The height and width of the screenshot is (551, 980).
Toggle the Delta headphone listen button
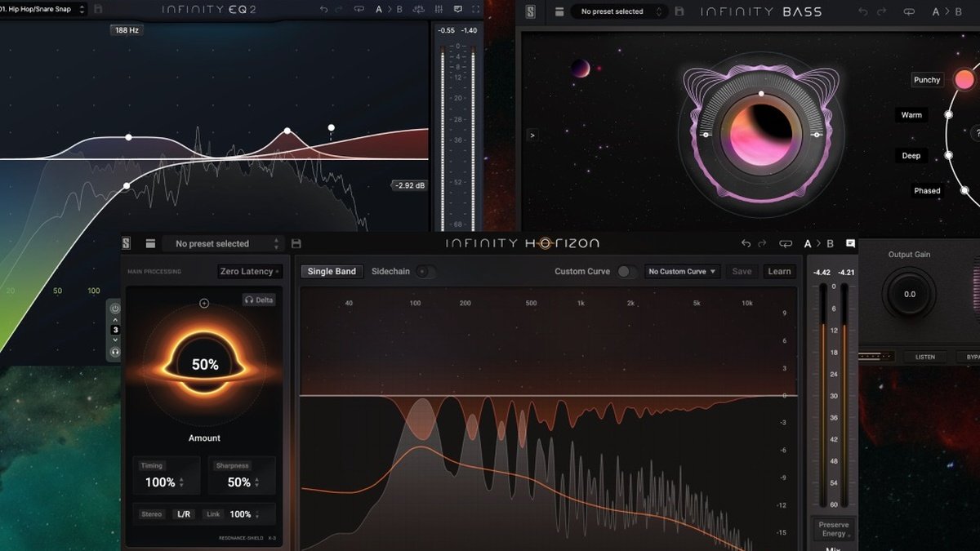pos(259,300)
